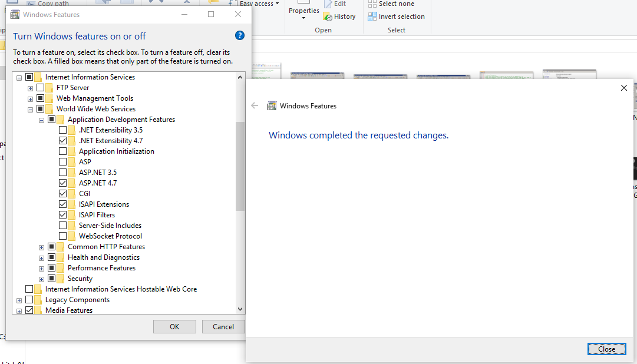Viewport: 637px width, 364px height.
Task: Click the CGI folder icon
Action: (72, 194)
